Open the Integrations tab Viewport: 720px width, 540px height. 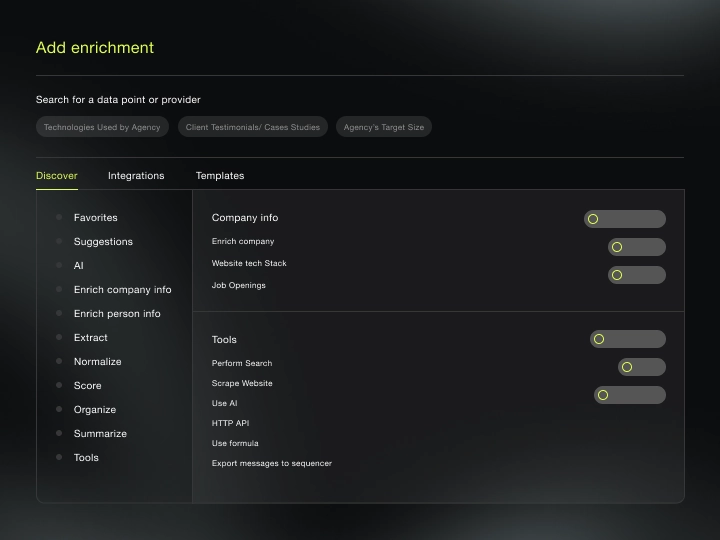click(x=136, y=176)
